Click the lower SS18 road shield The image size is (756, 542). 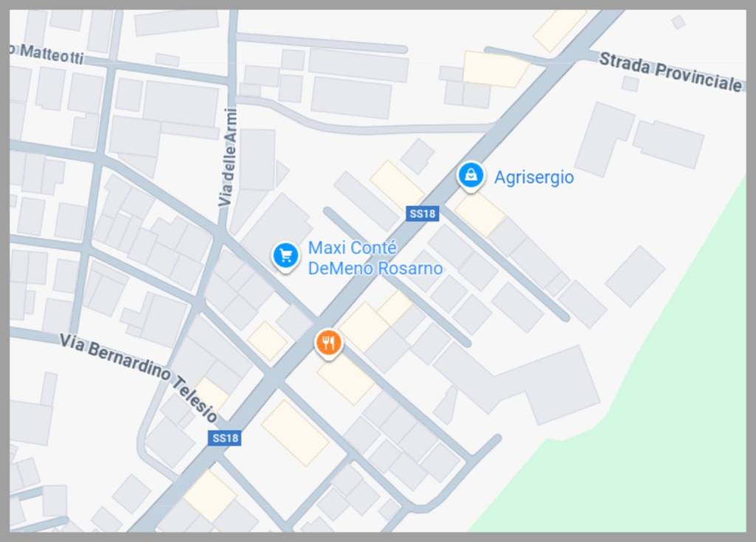[224, 438]
